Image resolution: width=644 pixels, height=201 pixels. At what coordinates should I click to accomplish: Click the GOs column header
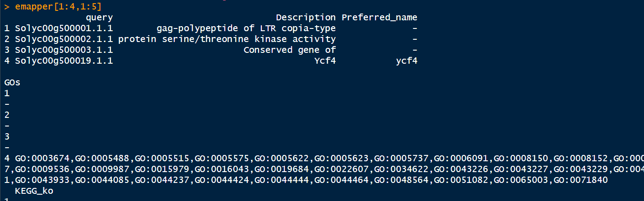click(x=12, y=83)
